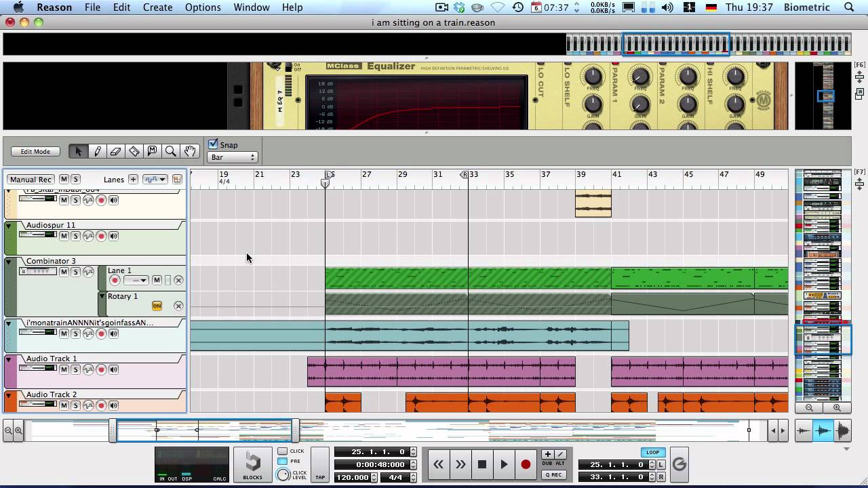Open the Options menu

(x=203, y=7)
